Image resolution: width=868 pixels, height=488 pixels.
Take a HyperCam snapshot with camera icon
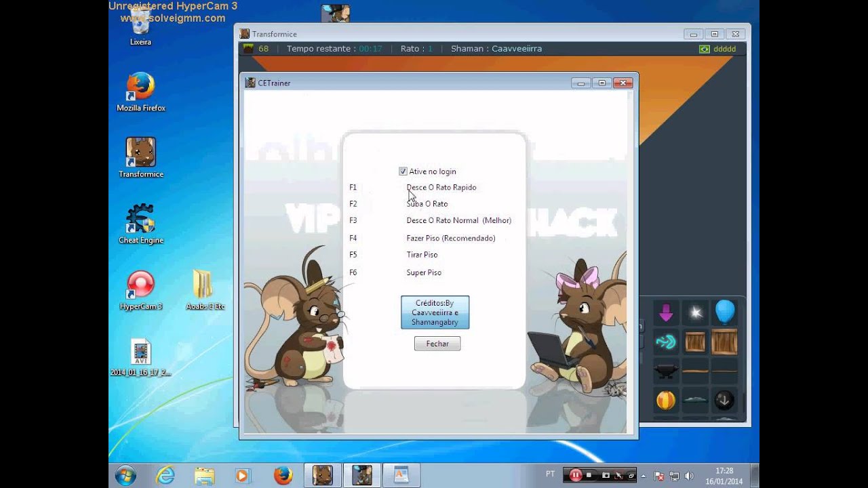coord(606,475)
